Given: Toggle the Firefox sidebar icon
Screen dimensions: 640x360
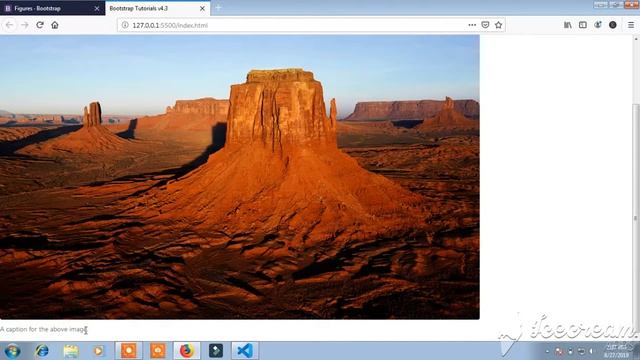Looking at the screenshot, I should (x=583, y=25).
